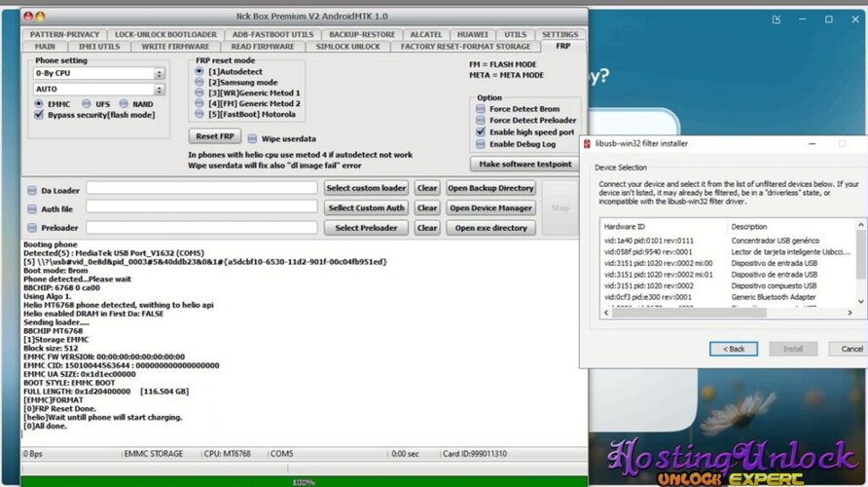Switch to BACKUP-RESTORE tab
This screenshot has width=868, height=487.
(x=362, y=34)
